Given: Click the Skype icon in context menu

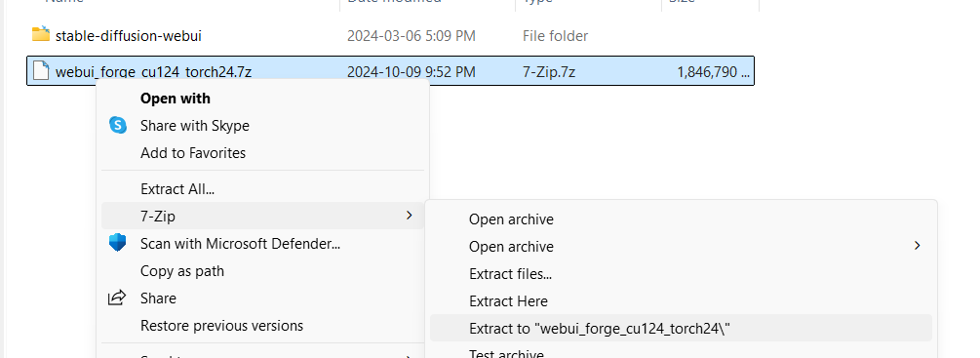Looking at the screenshot, I should (117, 125).
